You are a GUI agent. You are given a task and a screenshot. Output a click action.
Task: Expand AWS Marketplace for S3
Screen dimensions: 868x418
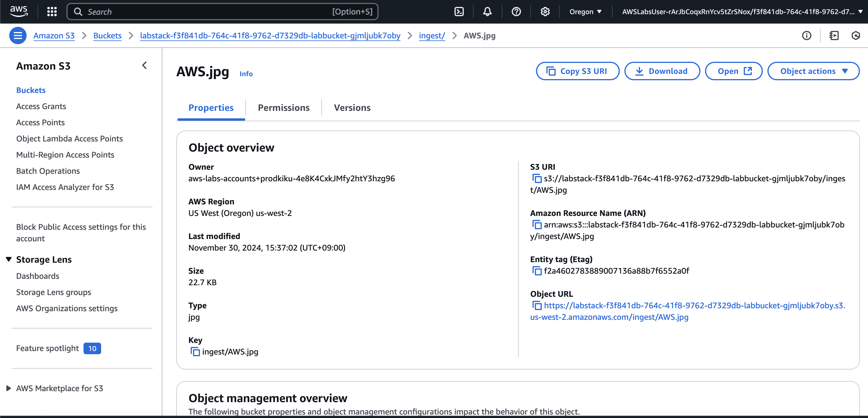pyautogui.click(x=9, y=388)
